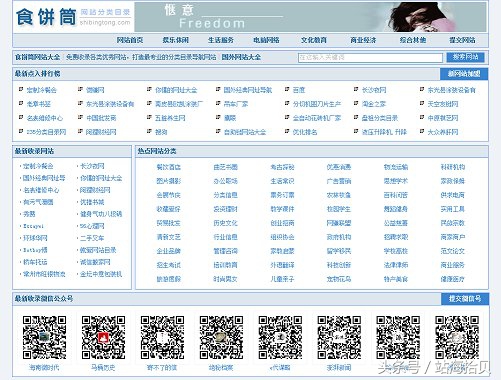Click the 搜索网站 search button

coord(465,57)
